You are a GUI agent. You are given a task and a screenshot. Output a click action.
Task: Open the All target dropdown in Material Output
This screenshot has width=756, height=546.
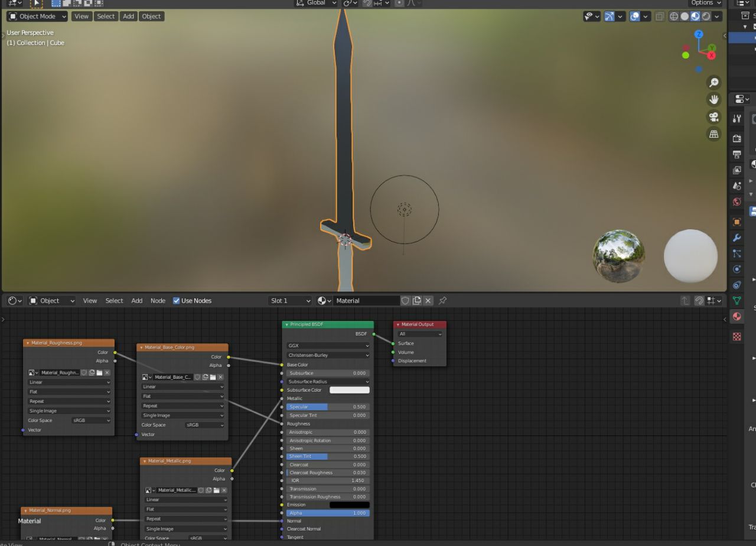[420, 334]
